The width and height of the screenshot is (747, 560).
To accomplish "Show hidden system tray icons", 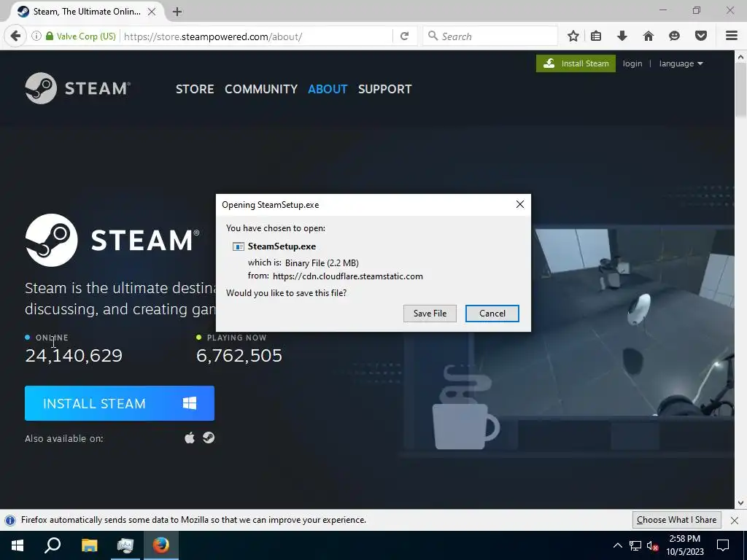I will point(617,545).
